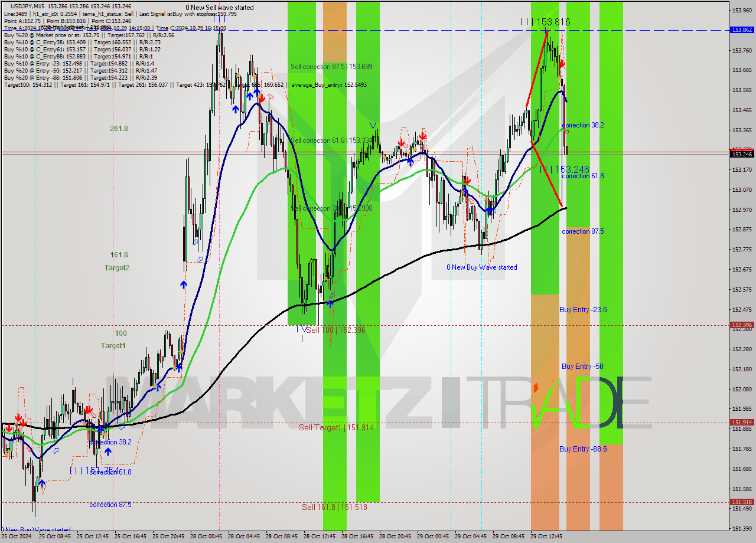Click the '| | | 153.246' blue level label

[x=563, y=169]
